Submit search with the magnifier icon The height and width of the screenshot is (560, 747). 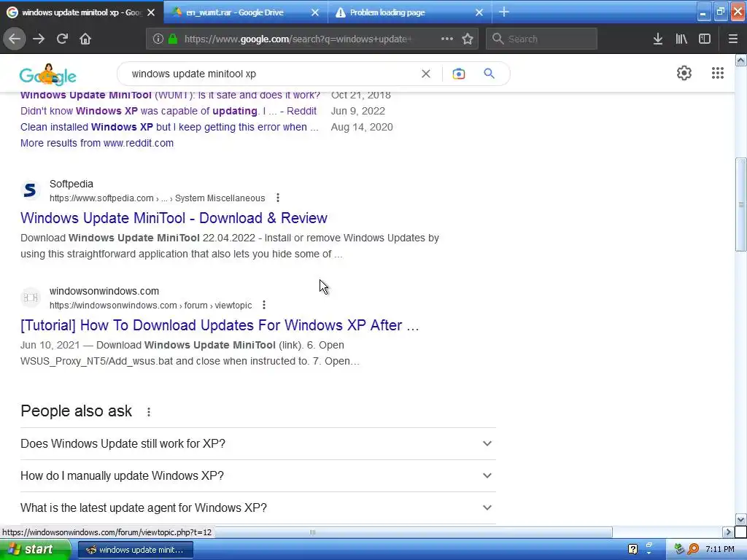tap(489, 74)
